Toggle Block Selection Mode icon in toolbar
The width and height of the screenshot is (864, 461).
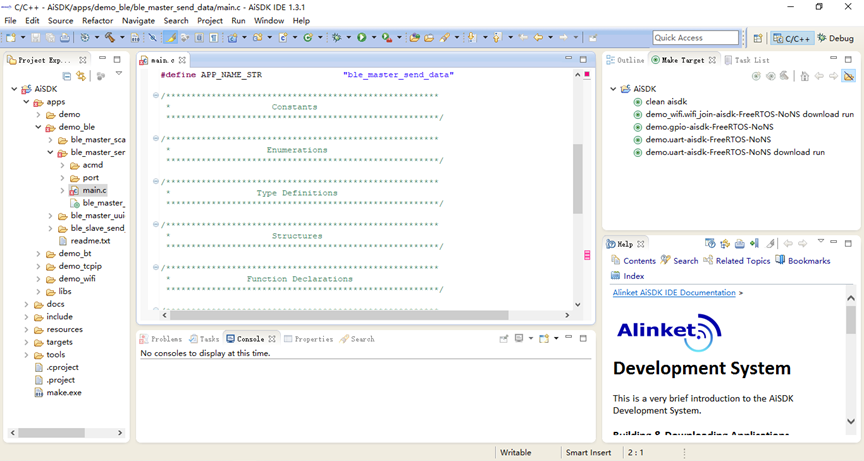click(199, 37)
